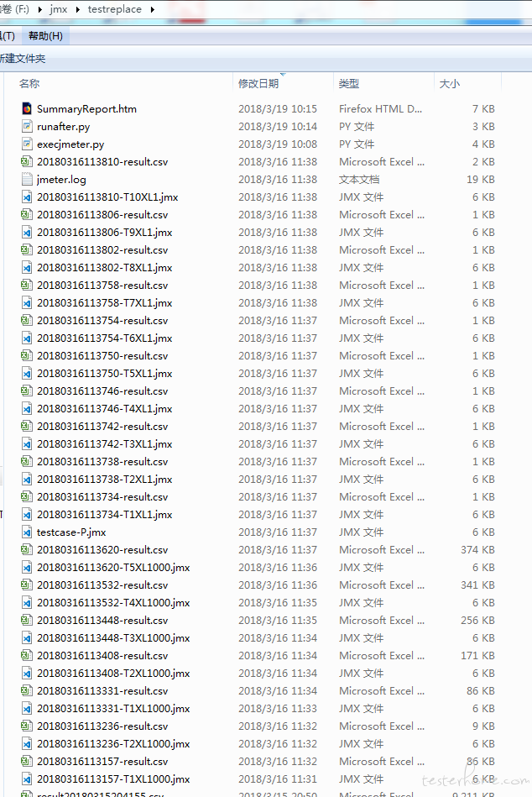Select file 20180316113746-T4XL1.jmx by name

[x=104, y=409]
